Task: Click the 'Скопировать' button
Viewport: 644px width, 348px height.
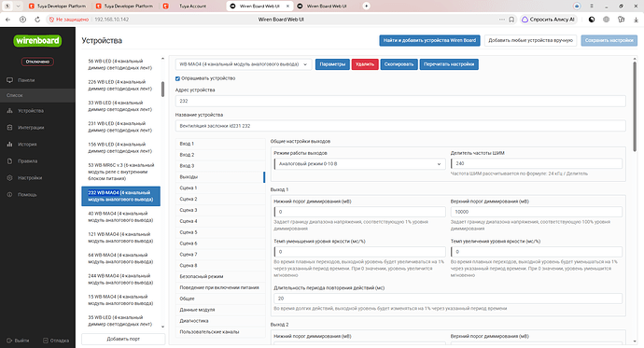Action: 399,64
